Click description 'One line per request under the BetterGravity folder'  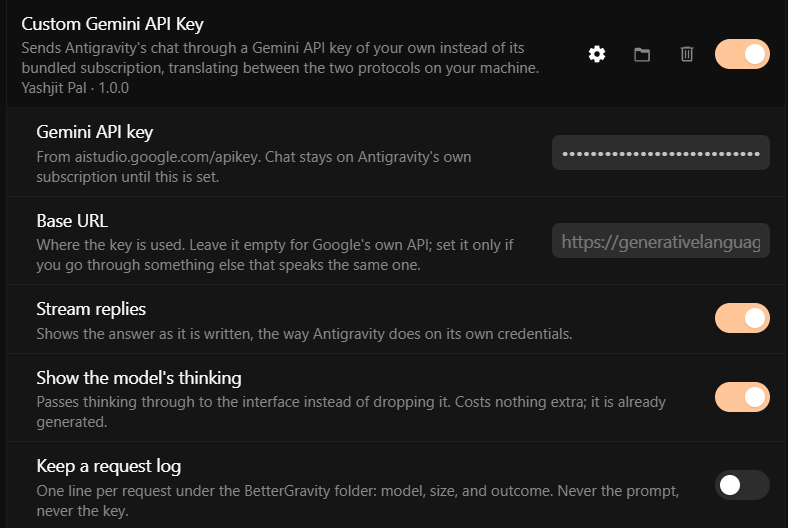coord(357,500)
